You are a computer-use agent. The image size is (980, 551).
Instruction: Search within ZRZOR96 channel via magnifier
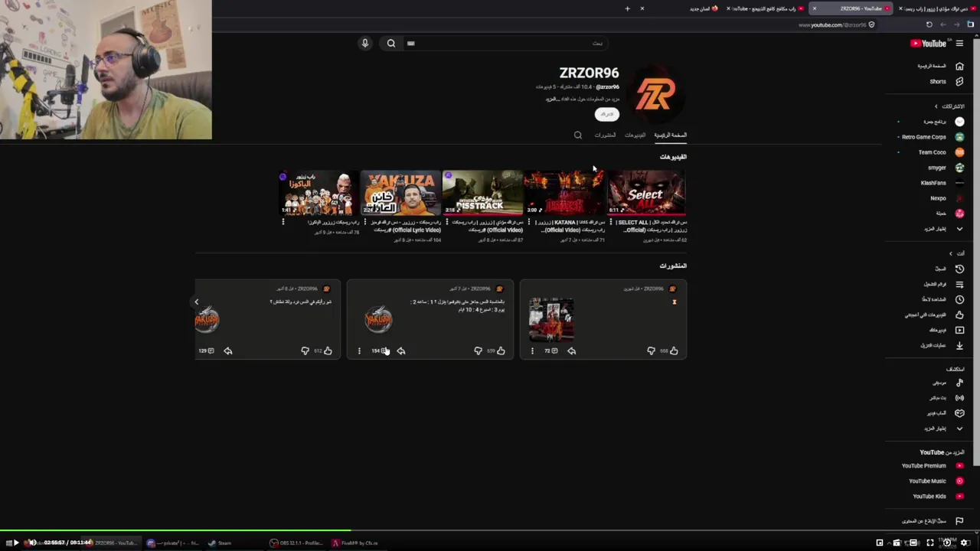coord(578,135)
